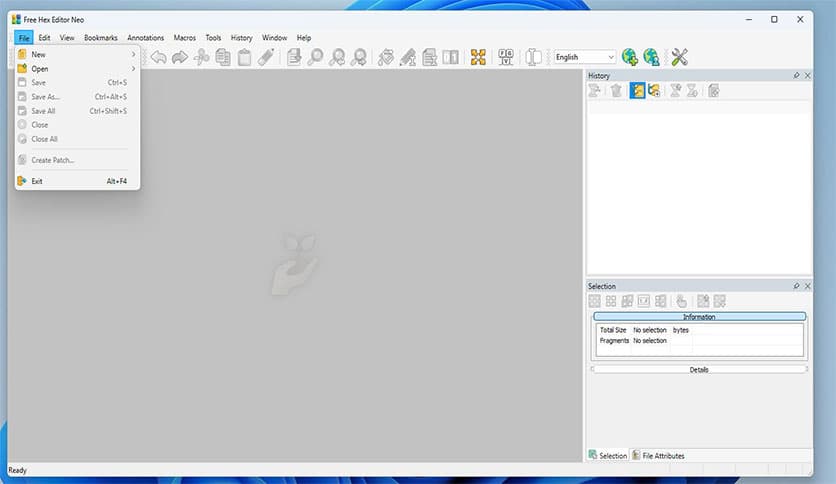
Task: Click the scissors Cut icon
Action: click(x=202, y=57)
